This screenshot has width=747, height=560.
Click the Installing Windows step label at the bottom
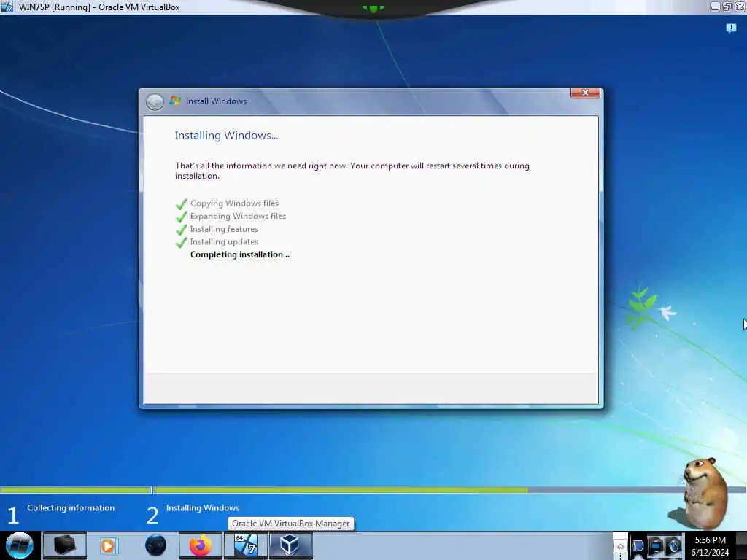(x=203, y=508)
